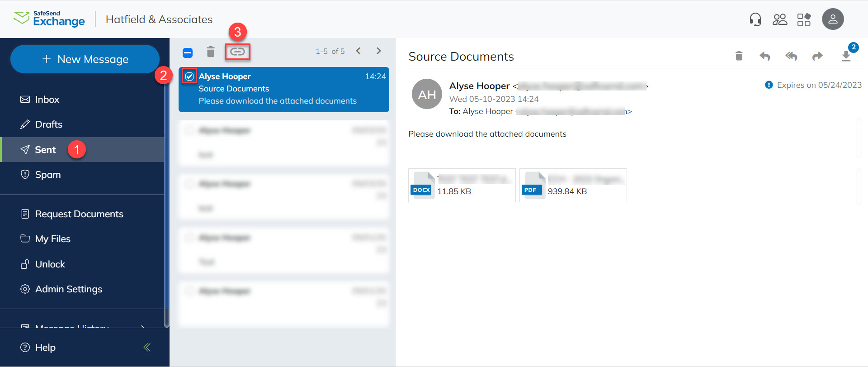
Task: Open the Drafts folder
Action: click(48, 124)
